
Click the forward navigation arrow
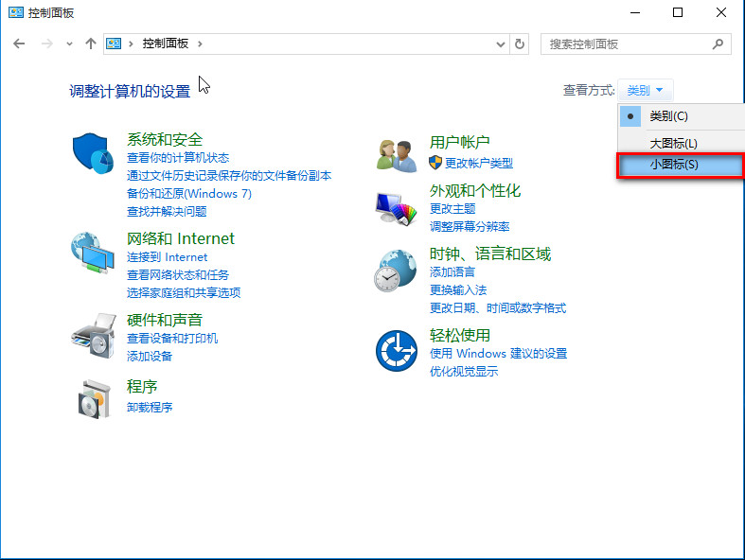(47, 44)
